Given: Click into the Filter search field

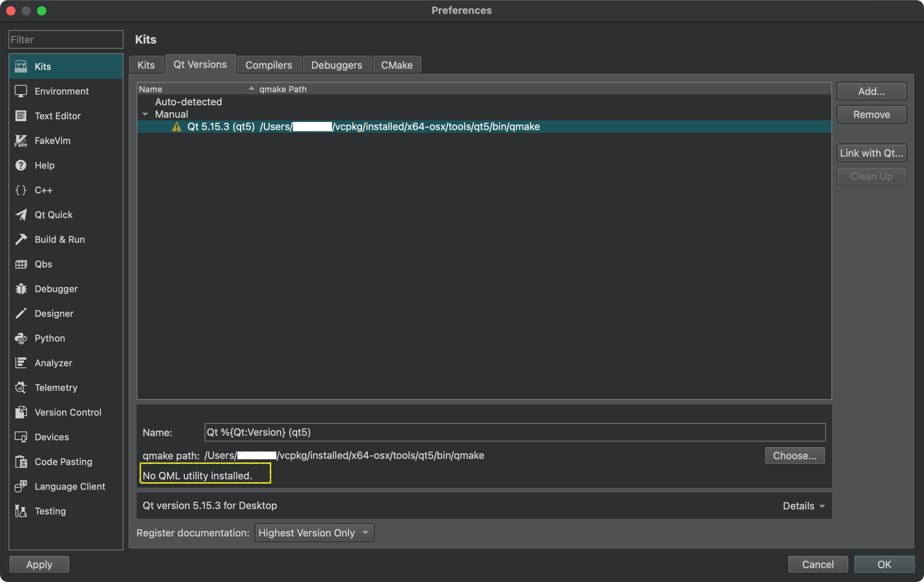Looking at the screenshot, I should [66, 40].
